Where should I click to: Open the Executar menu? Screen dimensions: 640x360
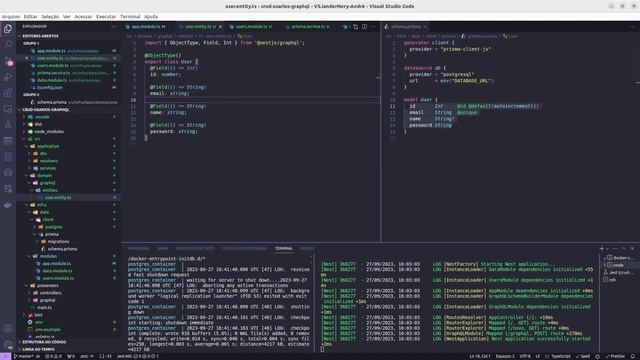(x=106, y=17)
